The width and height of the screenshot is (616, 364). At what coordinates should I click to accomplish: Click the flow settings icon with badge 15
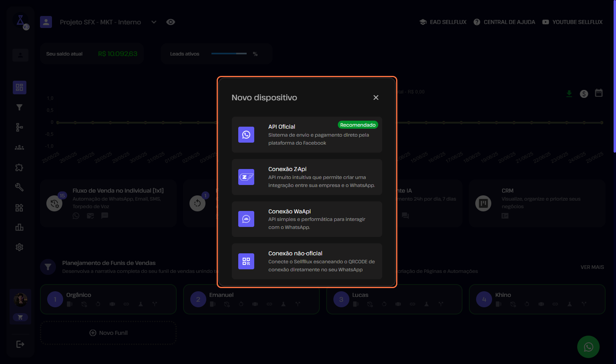(x=54, y=203)
